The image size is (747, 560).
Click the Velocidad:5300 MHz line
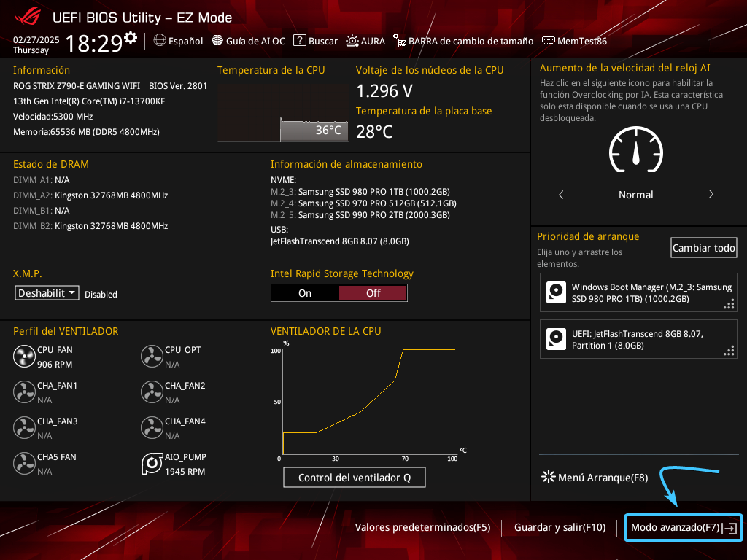pyautogui.click(x=53, y=116)
